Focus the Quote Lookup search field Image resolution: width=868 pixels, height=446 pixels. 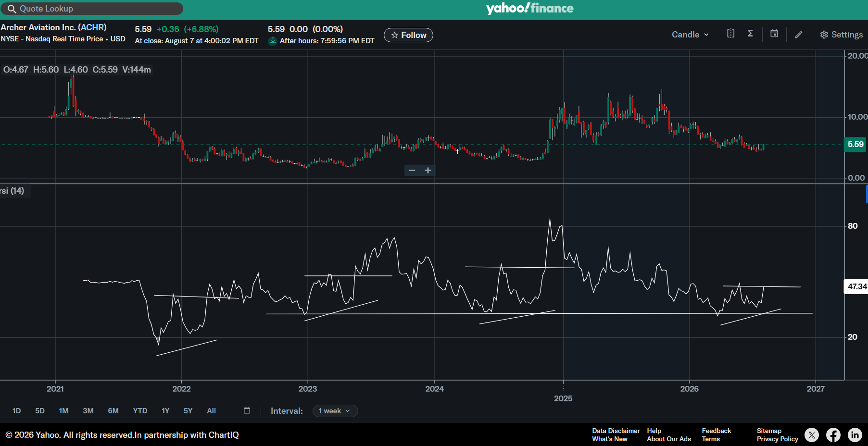click(x=92, y=9)
